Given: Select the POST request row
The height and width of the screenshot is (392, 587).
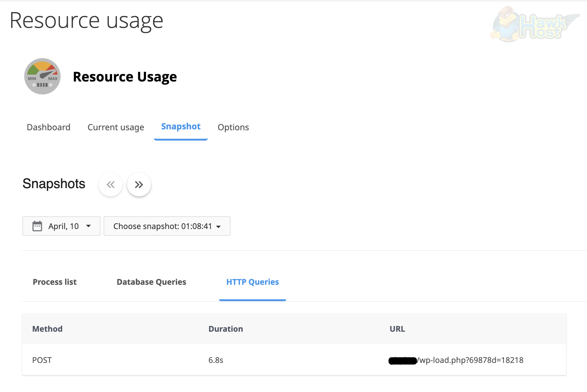Looking at the screenshot, I should (42, 360).
